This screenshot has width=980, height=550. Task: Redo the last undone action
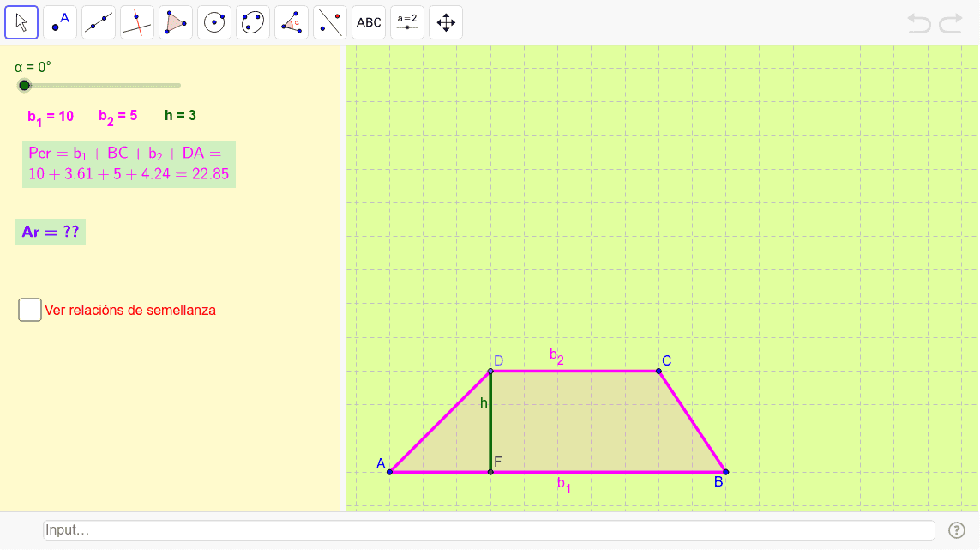click(951, 24)
